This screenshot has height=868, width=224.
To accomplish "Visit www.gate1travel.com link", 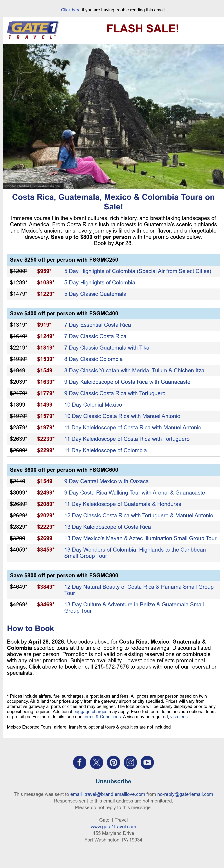I will point(113,827).
